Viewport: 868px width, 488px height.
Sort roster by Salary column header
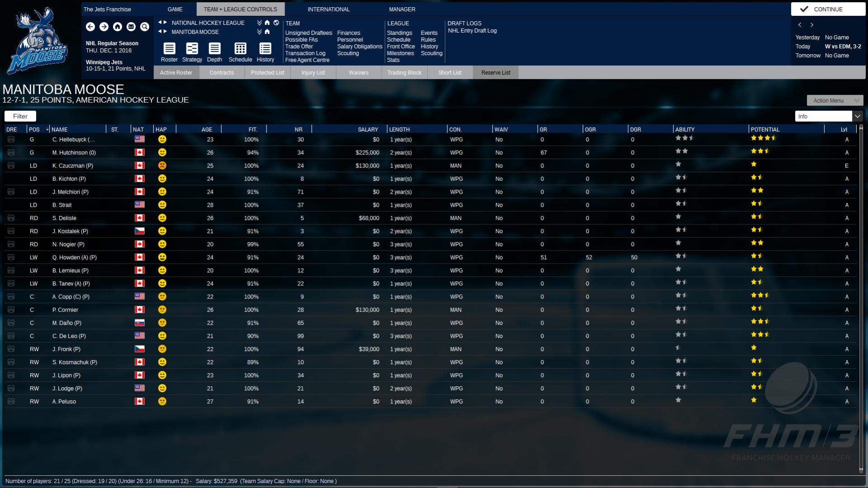click(367, 129)
